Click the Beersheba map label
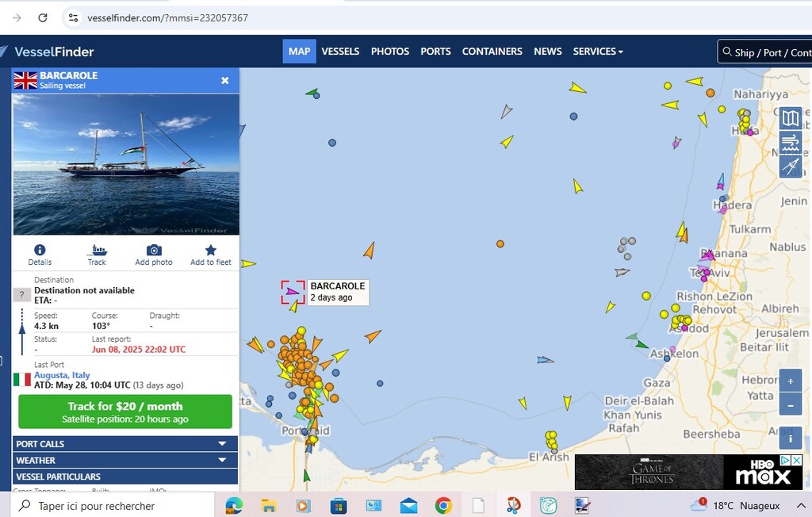The height and width of the screenshot is (517, 812). click(711, 434)
